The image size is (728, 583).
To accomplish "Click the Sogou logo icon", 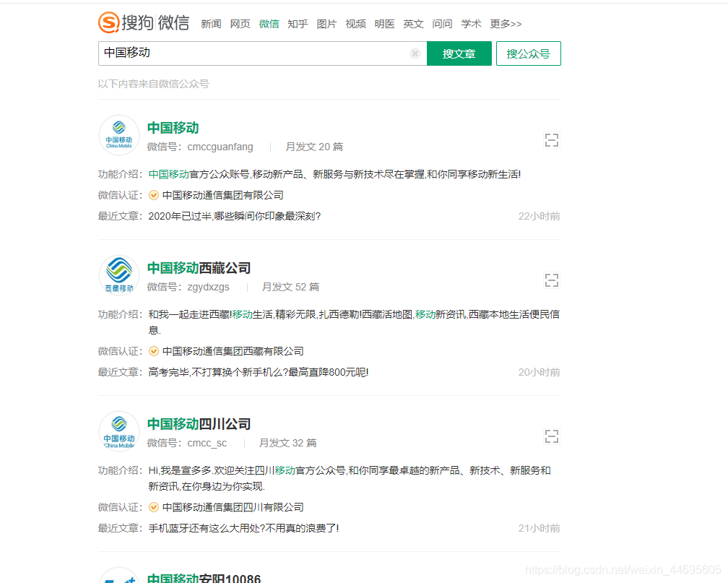I will click(x=109, y=22).
